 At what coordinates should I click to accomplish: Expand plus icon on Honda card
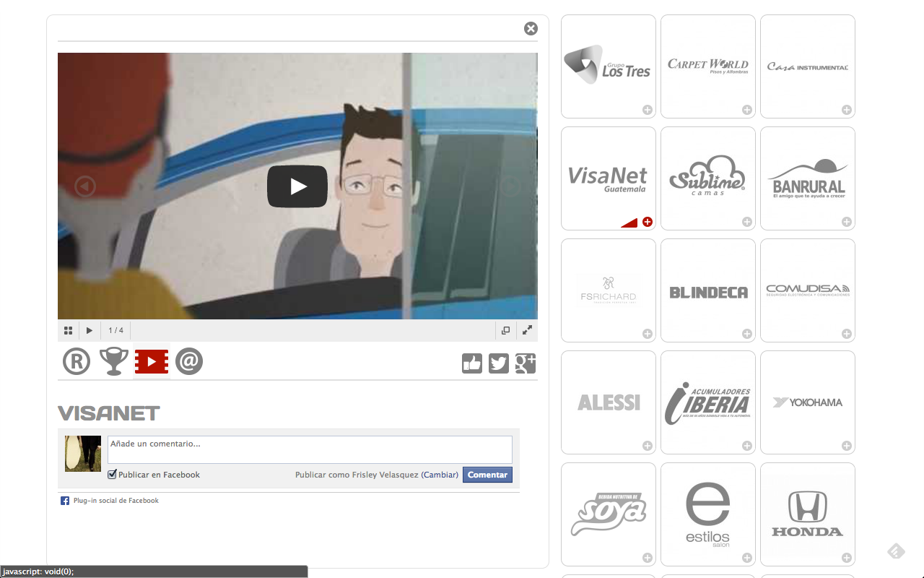click(847, 558)
